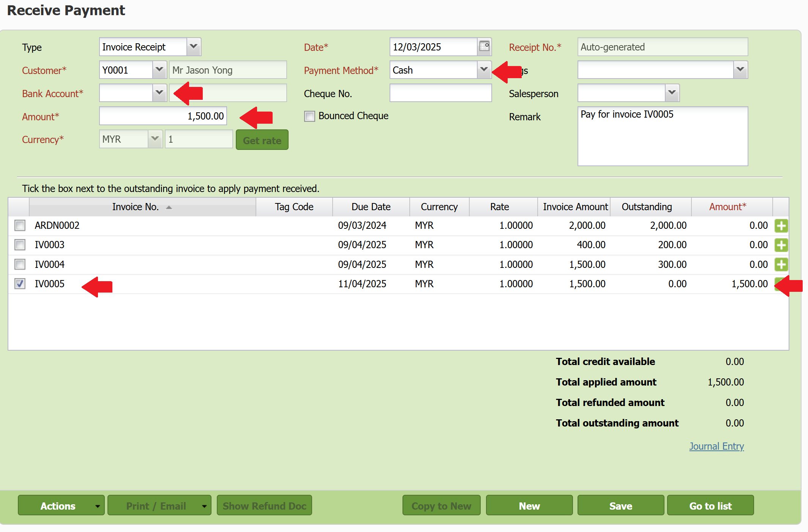Expand the Type dropdown
This screenshot has width=808, height=532.
point(194,47)
